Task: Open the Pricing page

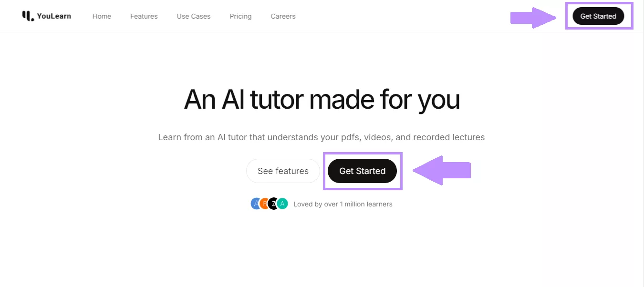Action: coord(240,16)
